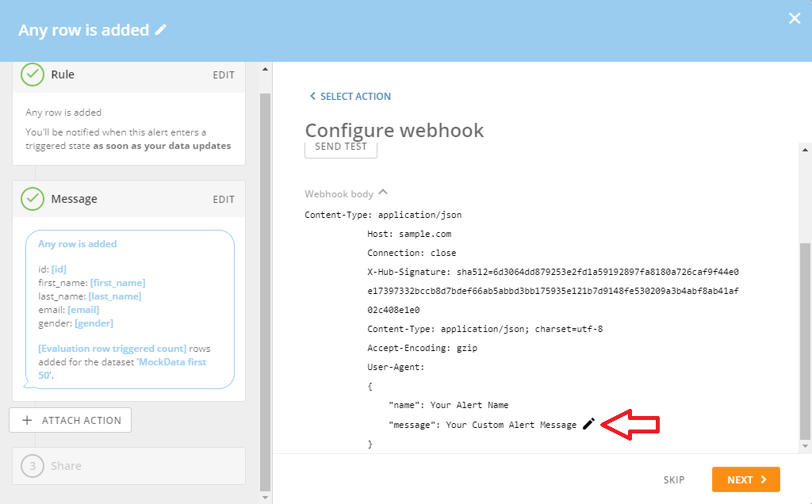Click the "name": Your Alert Name line
Screen dimensions: 812x504
click(449, 405)
